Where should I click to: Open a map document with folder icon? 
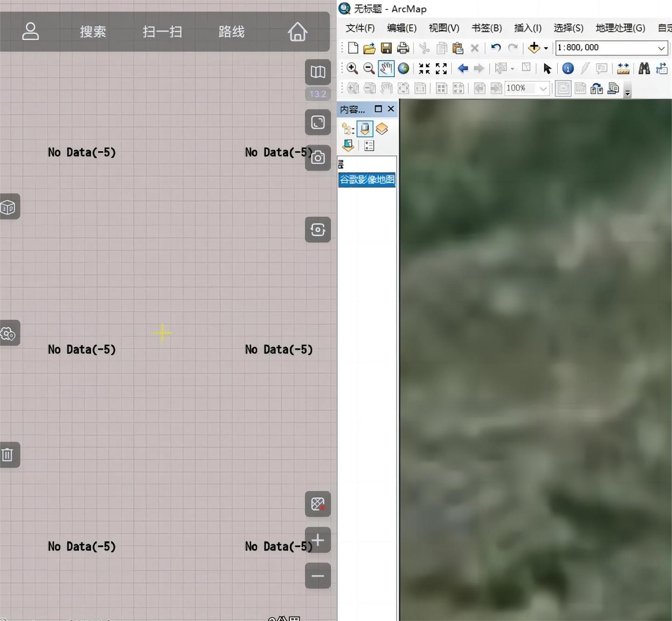[369, 48]
